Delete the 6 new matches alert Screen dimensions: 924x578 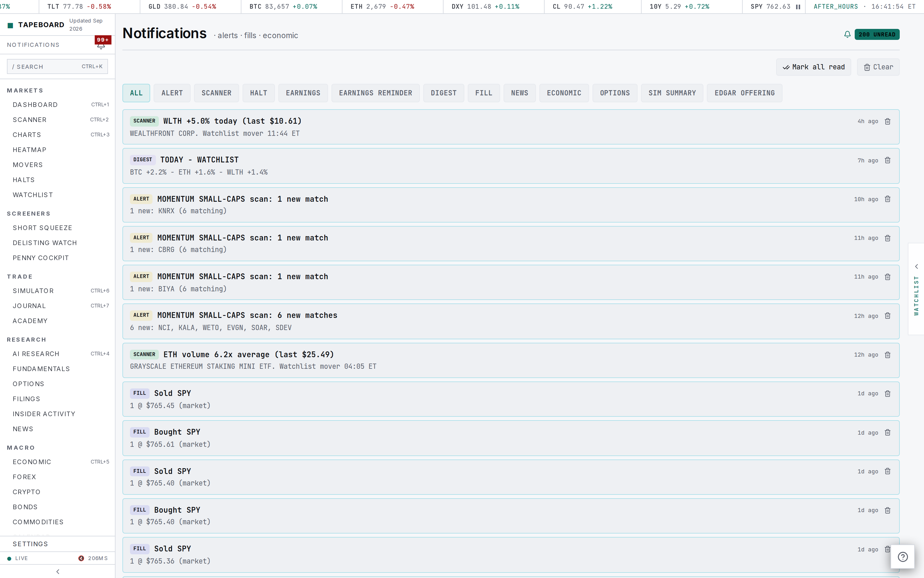pos(888,316)
